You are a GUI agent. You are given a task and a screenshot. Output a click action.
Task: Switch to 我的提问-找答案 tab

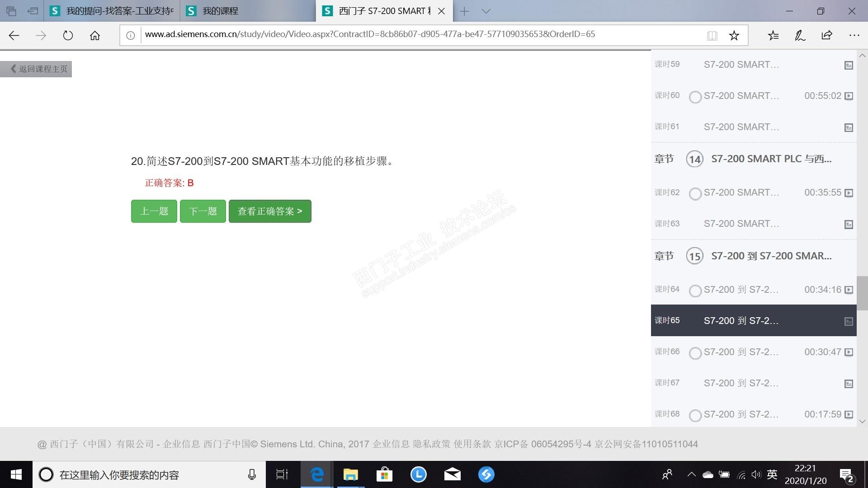click(x=118, y=11)
